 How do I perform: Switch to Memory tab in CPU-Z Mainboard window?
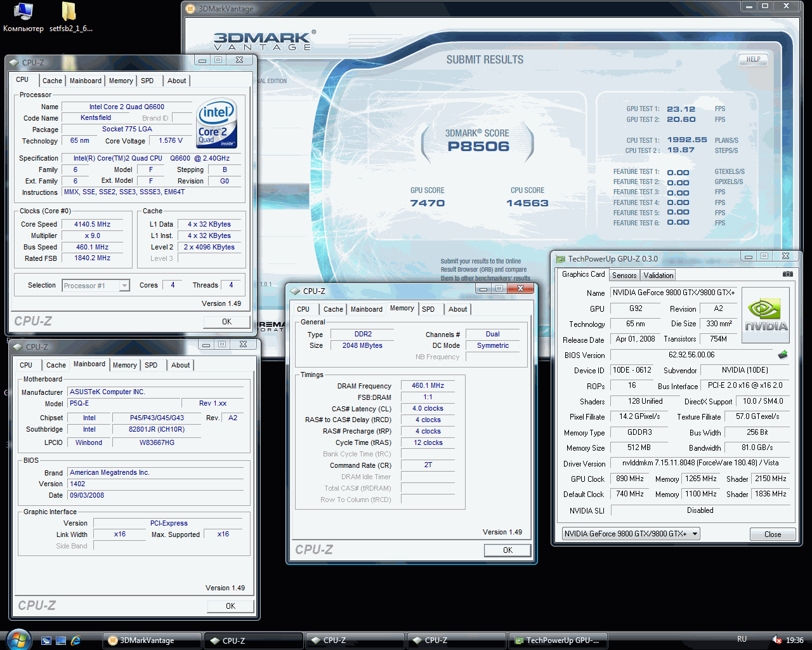pos(124,365)
